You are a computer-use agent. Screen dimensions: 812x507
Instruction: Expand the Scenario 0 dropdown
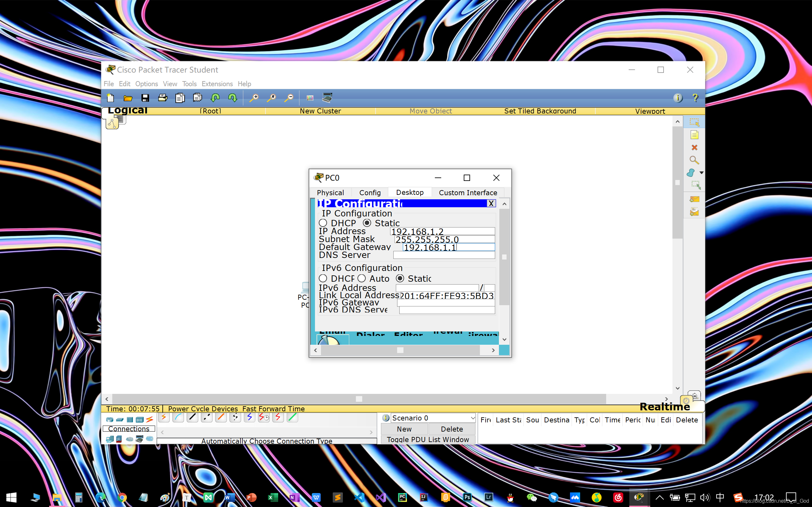coord(472,418)
